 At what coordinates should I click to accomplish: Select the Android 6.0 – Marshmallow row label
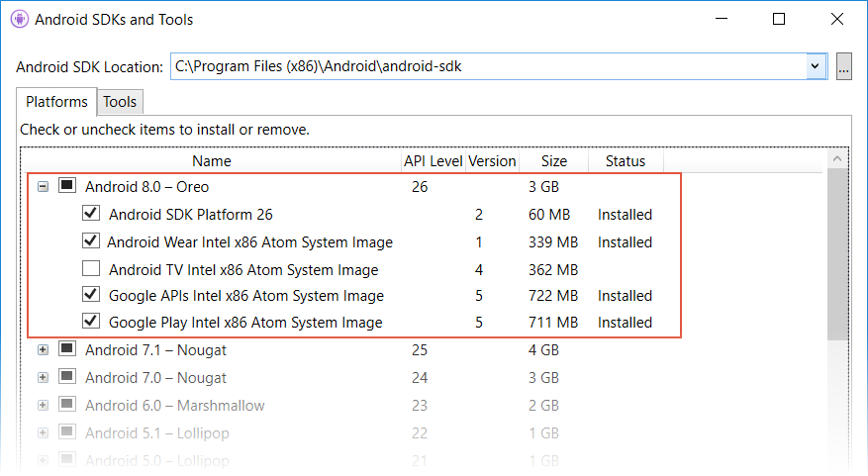(x=175, y=406)
